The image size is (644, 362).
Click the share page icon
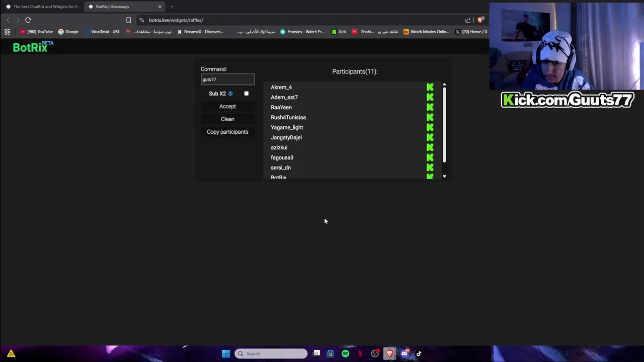(x=468, y=20)
